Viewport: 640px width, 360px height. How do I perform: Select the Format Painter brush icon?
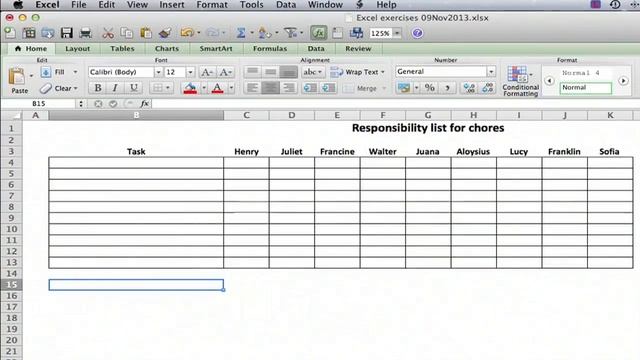coord(165,33)
